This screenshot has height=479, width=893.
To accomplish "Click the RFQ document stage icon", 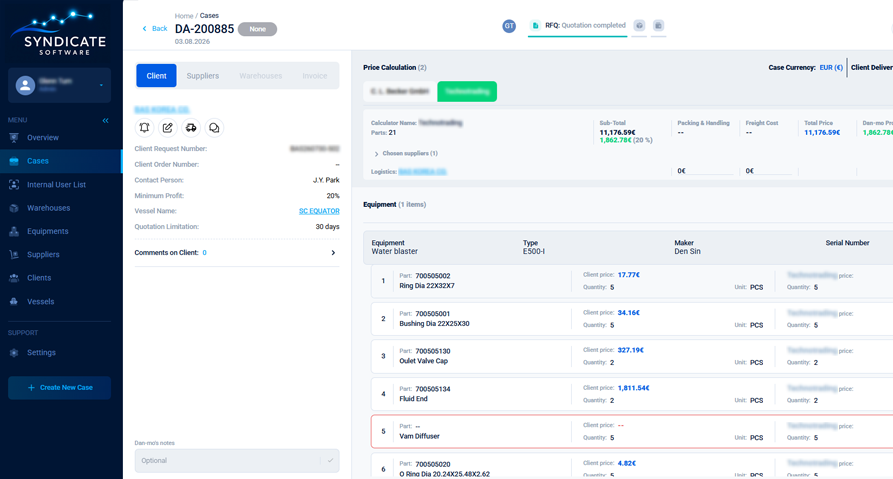I will pos(535,26).
